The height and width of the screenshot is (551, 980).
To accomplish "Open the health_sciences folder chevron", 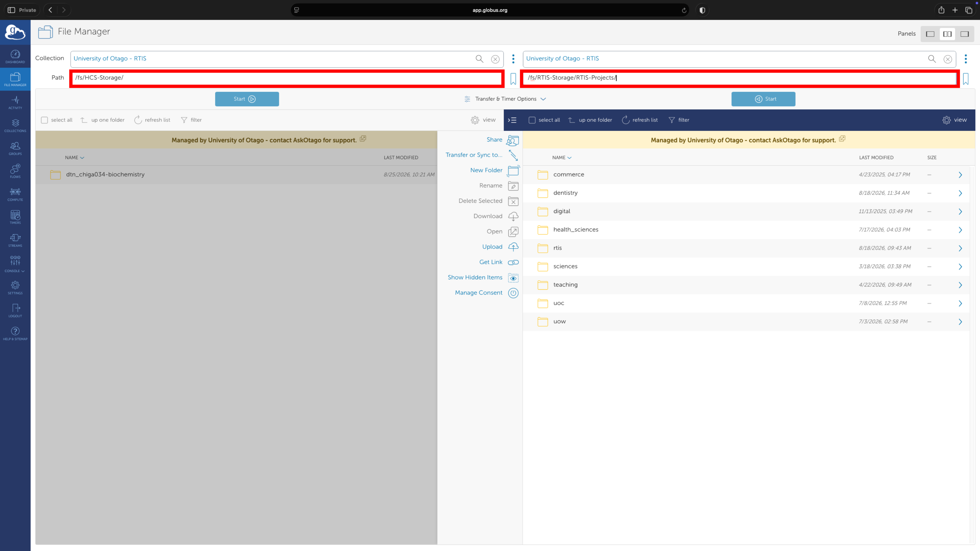I will (x=960, y=230).
